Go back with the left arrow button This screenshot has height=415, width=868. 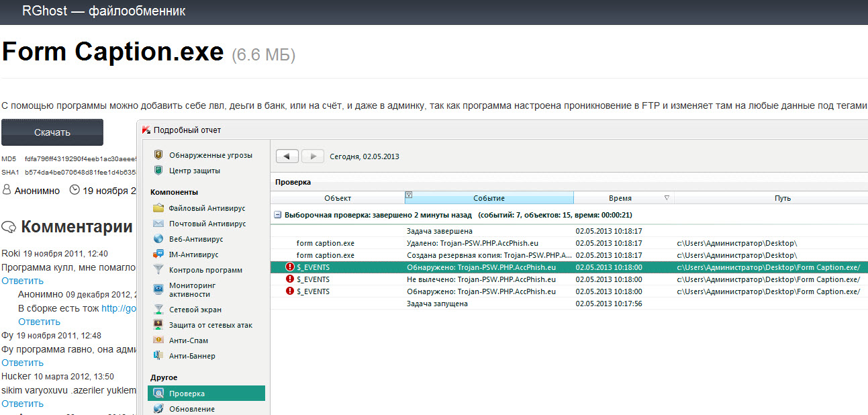click(287, 156)
